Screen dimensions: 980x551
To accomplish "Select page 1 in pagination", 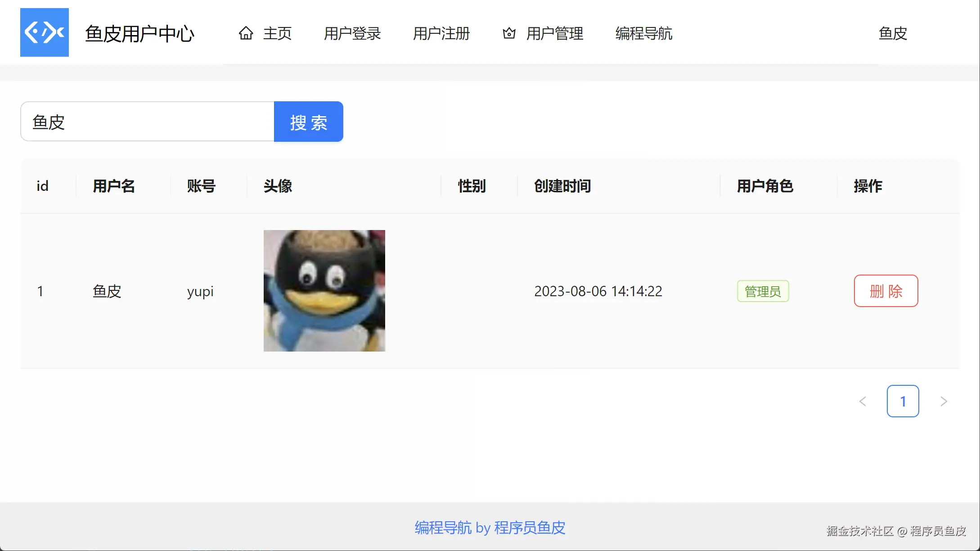I will pos(903,401).
